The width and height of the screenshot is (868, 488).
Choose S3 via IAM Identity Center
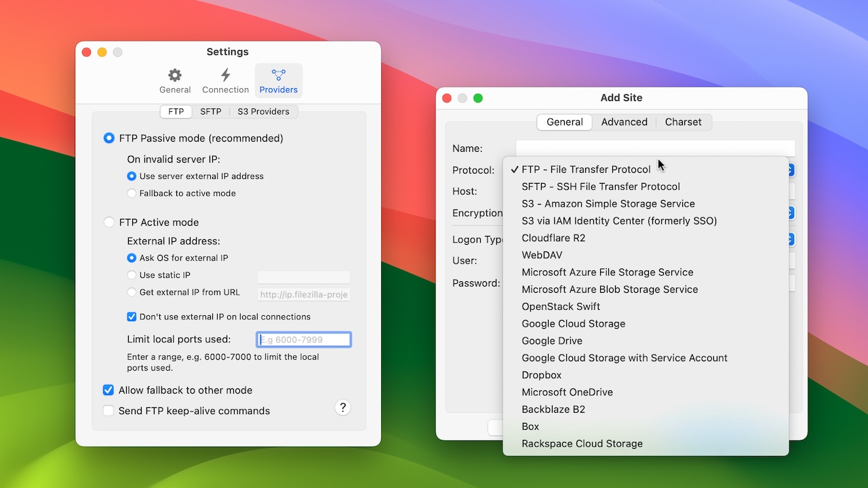coord(646,221)
